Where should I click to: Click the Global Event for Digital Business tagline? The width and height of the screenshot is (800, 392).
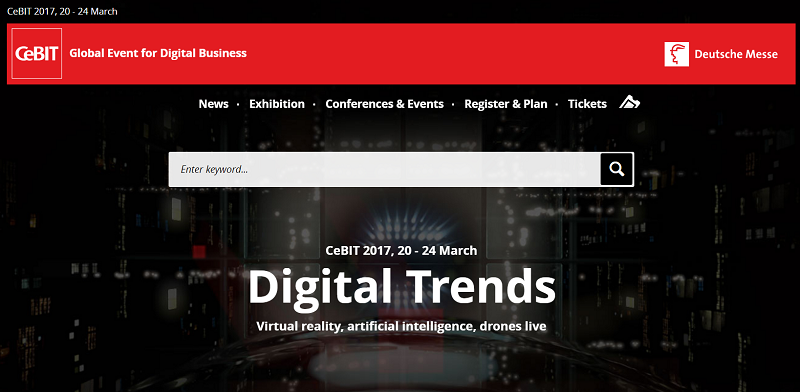coord(158,53)
